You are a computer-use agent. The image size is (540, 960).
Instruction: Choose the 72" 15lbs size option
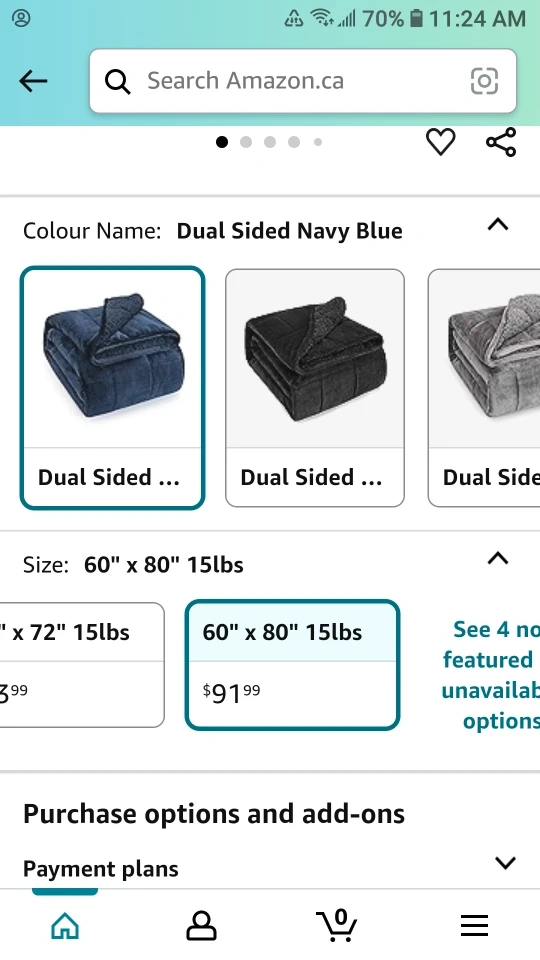(82, 665)
